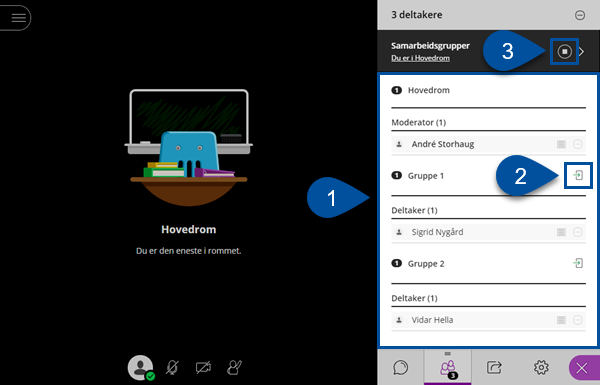Image resolution: width=600 pixels, height=385 pixels.
Task: Open the session menu hamburger button
Action: pos(18,18)
